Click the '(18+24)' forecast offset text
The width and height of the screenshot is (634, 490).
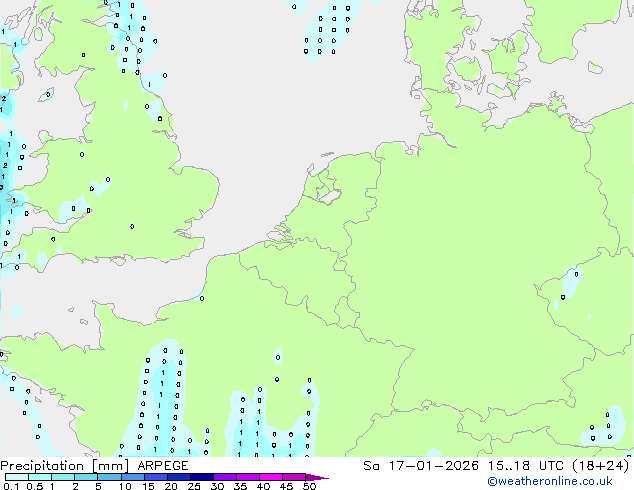tap(601, 466)
